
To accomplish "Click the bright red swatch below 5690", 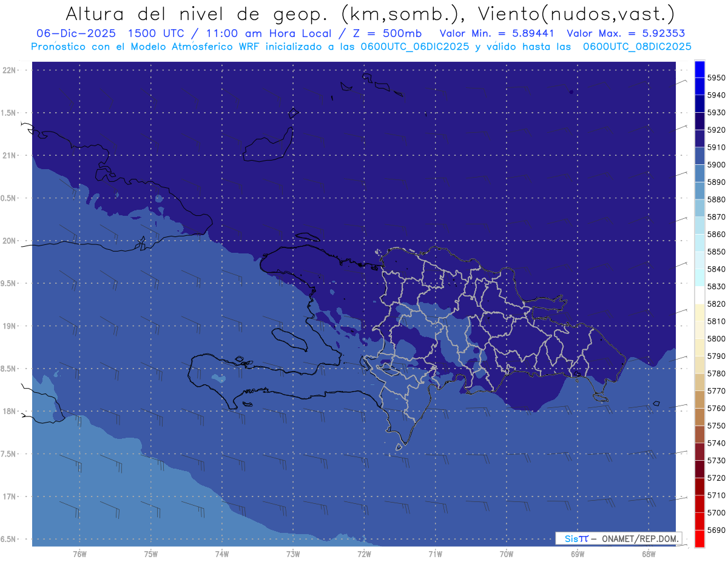I will click(699, 538).
